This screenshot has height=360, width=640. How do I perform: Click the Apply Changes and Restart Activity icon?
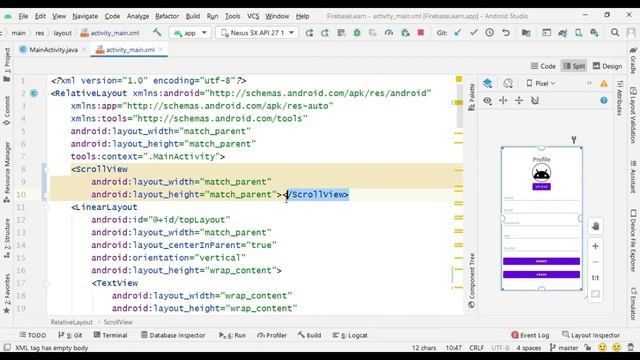(325, 33)
